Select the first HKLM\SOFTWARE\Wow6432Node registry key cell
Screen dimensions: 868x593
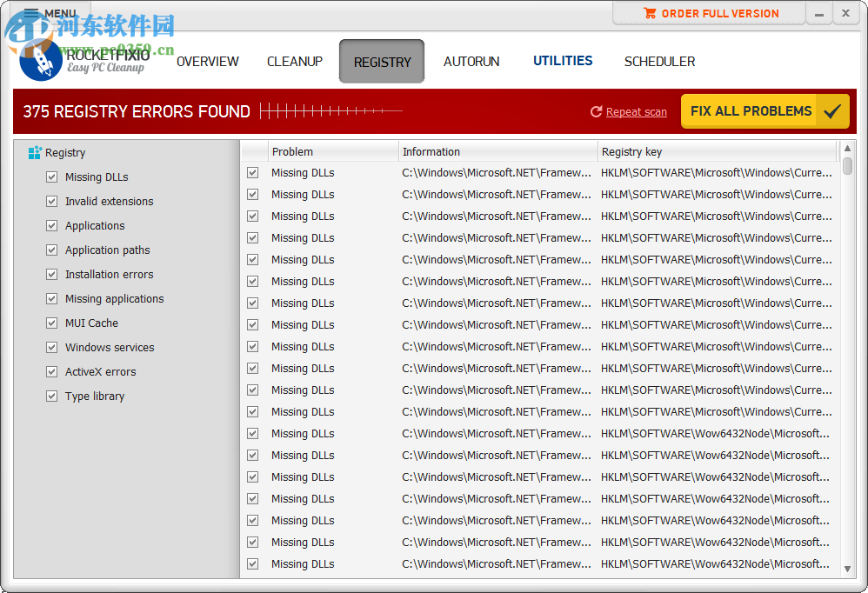pos(715,434)
